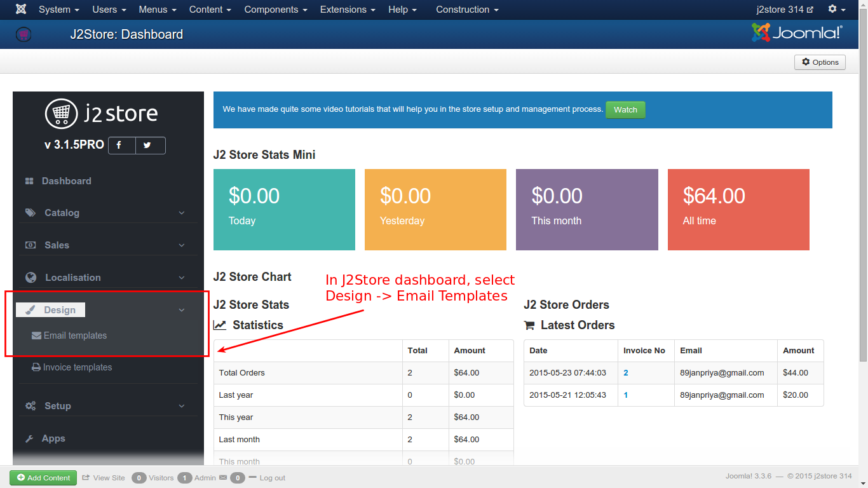
Task: Click the page vertical scrollbar
Action: coord(863,191)
